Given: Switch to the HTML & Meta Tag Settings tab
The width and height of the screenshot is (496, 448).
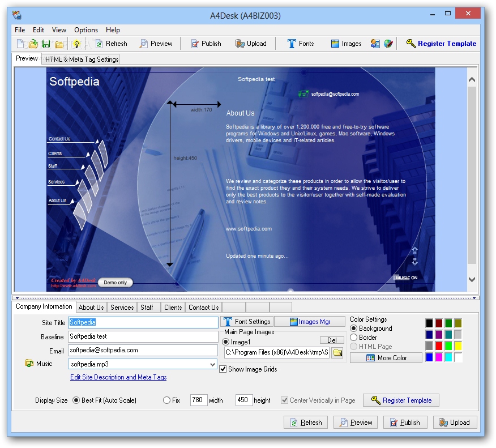Looking at the screenshot, I should pos(82,59).
